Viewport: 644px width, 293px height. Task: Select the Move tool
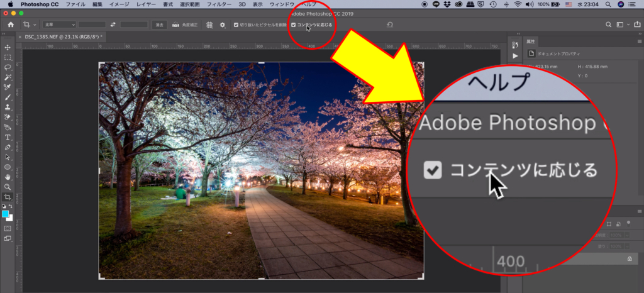pyautogui.click(x=8, y=47)
